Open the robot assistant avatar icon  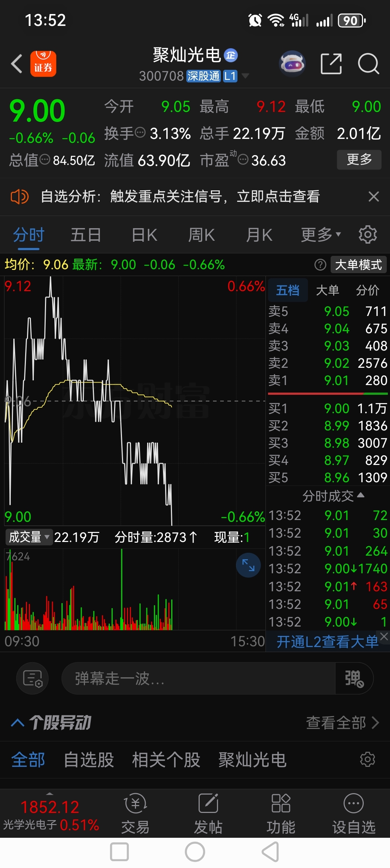click(292, 64)
